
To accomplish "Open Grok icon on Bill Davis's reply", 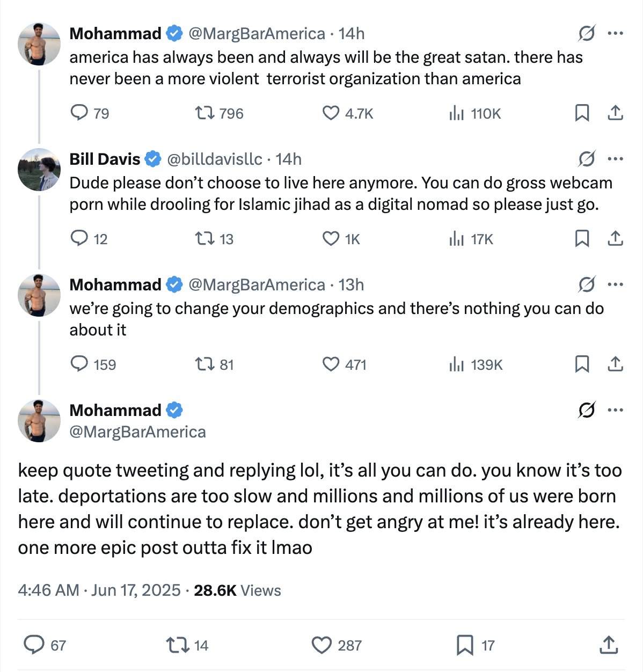I will (586, 159).
